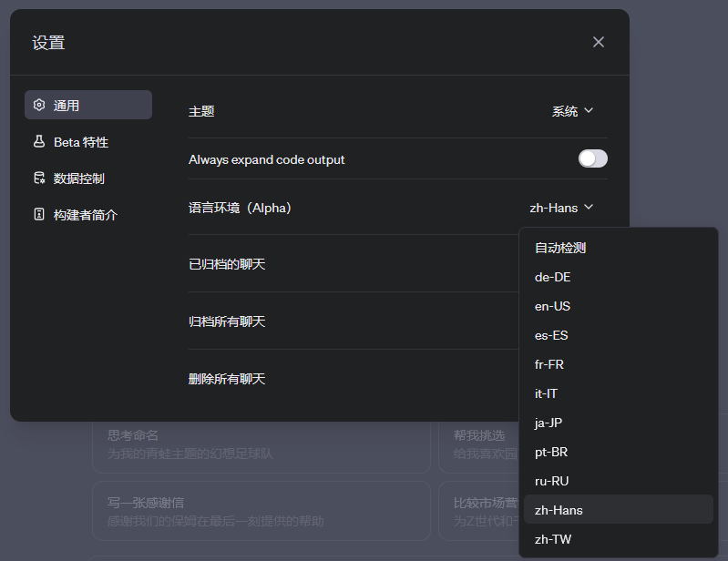
Task: Click the flask icon for Beta 特性
Action: 39,142
